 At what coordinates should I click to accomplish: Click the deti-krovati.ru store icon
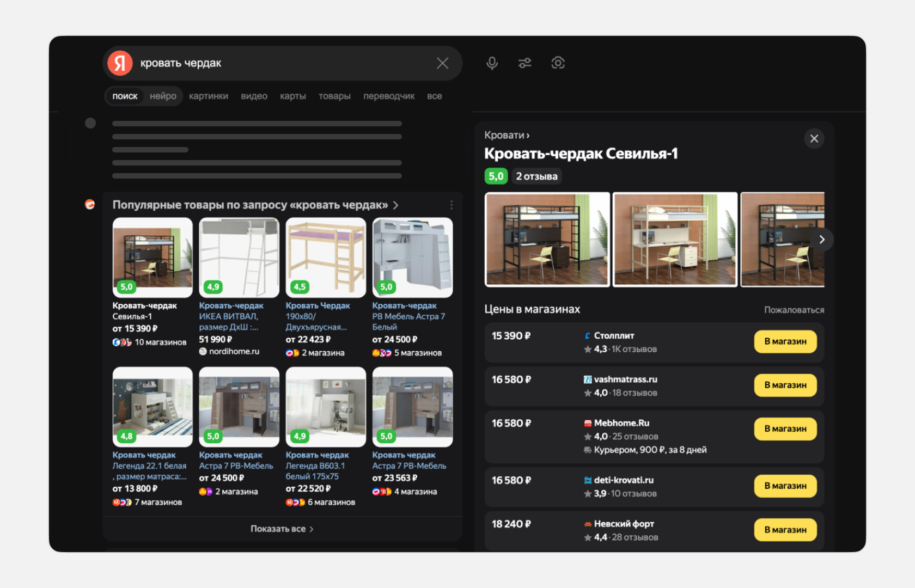click(588, 480)
